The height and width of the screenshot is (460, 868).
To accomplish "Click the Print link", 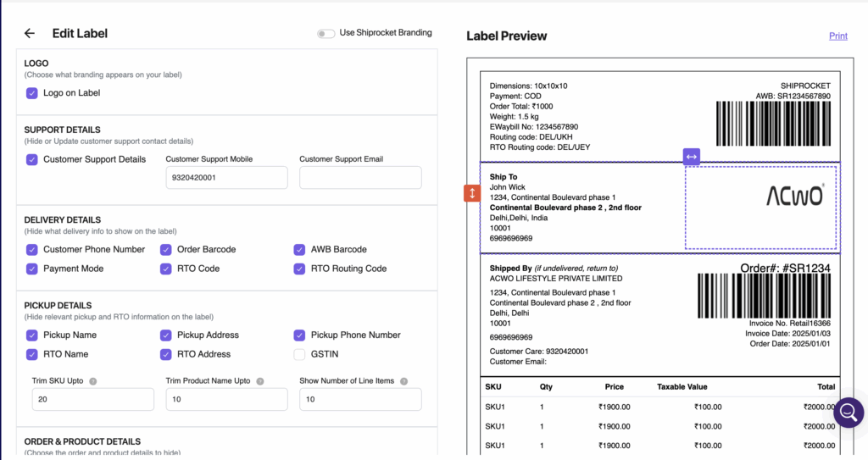I will (x=837, y=36).
